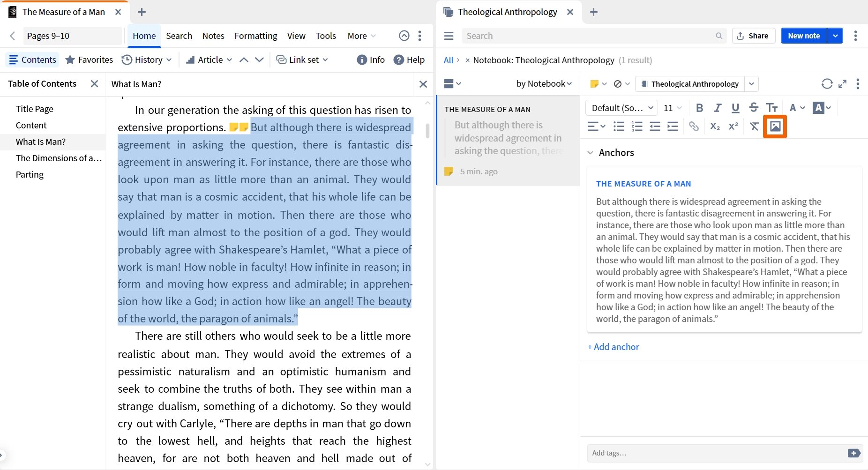Open the Notes tab

[x=213, y=36]
